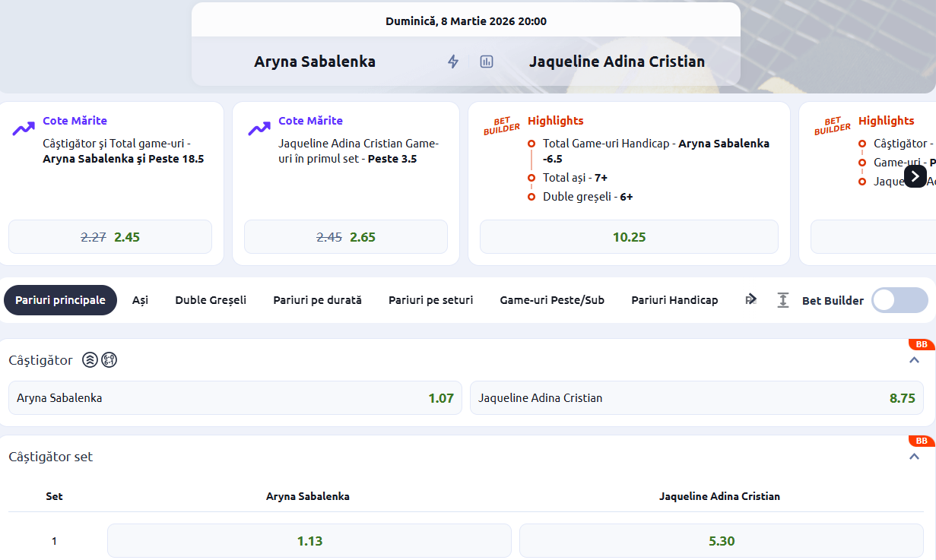
Task: Open the Pariuri Handicap tab
Action: coord(674,300)
